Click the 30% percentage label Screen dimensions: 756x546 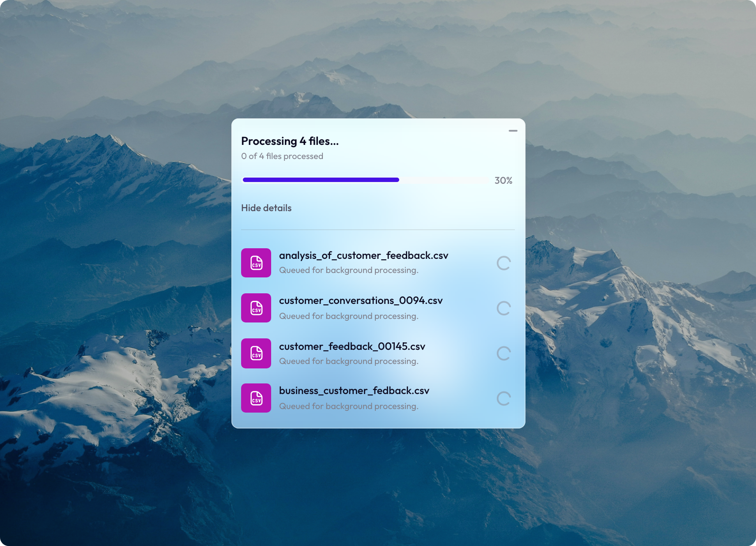(503, 180)
